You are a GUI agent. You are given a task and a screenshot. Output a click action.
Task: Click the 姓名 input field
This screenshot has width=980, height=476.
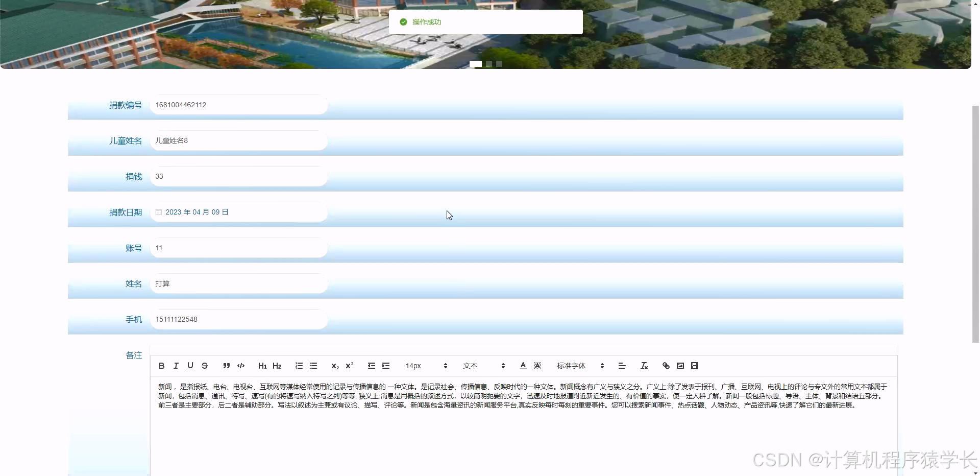point(239,283)
